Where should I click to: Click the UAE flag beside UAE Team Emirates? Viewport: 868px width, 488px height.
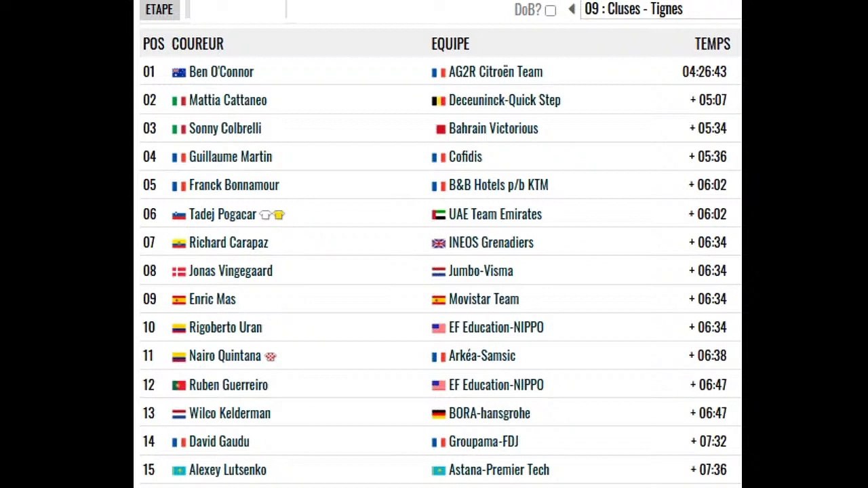[439, 215]
